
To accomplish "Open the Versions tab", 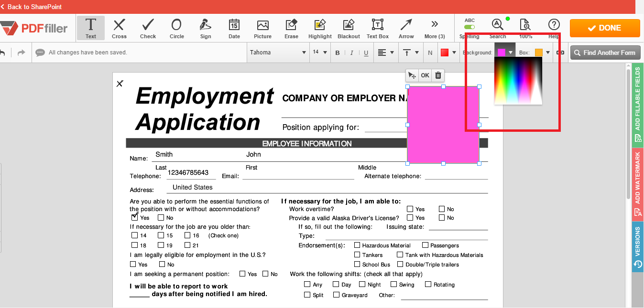I will tap(637, 247).
